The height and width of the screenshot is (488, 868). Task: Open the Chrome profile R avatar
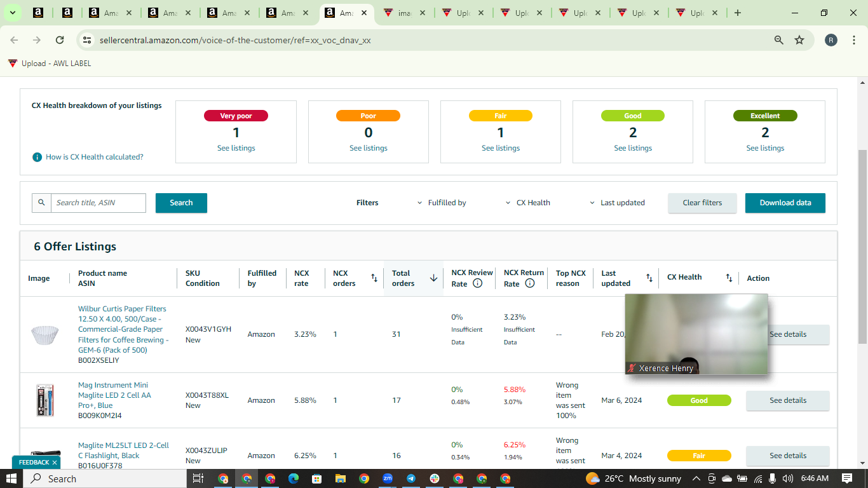coord(831,40)
